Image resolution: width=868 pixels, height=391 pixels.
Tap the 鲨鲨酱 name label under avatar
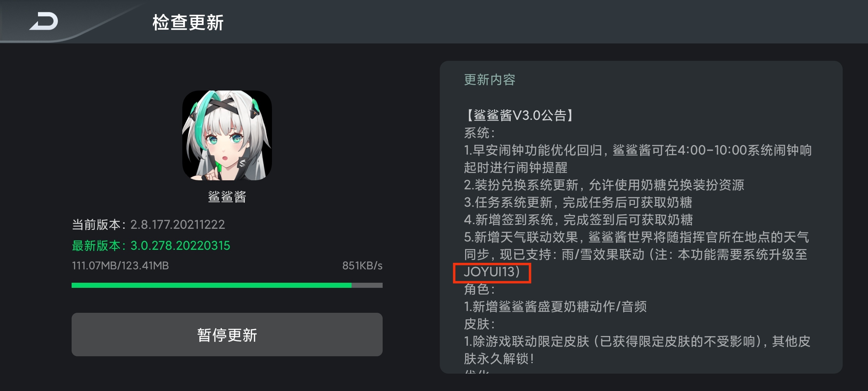[227, 197]
